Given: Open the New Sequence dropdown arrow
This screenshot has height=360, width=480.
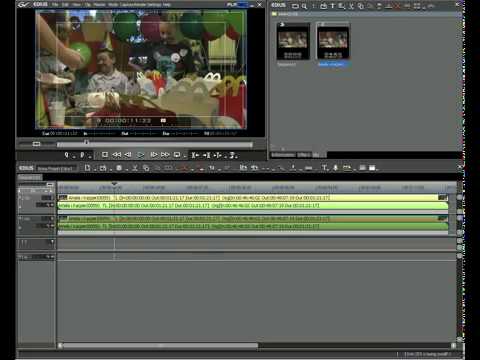Looking at the screenshot, I should 95,169.
